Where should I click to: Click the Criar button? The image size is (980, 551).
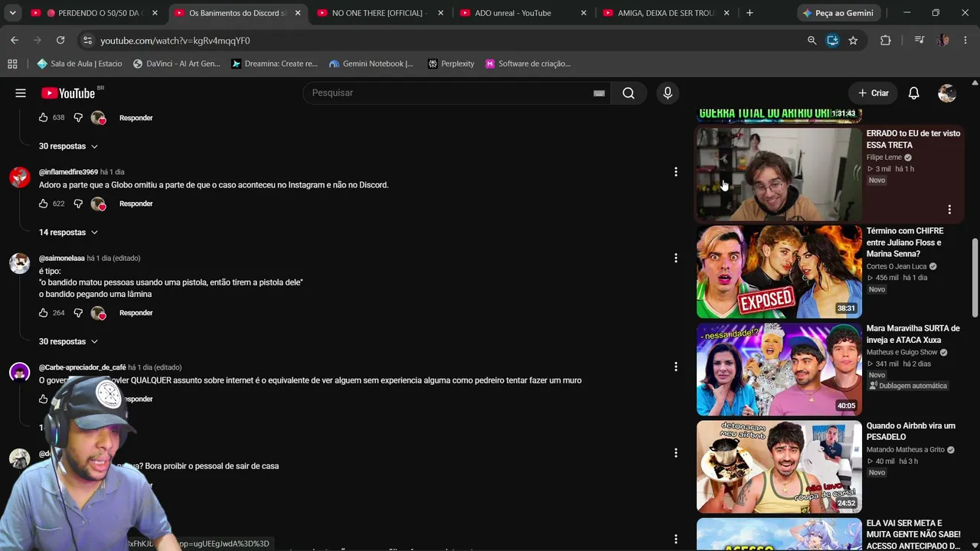tap(873, 93)
